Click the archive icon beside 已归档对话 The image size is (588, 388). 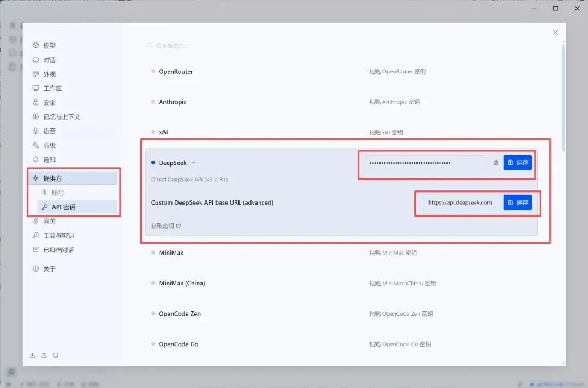35,250
